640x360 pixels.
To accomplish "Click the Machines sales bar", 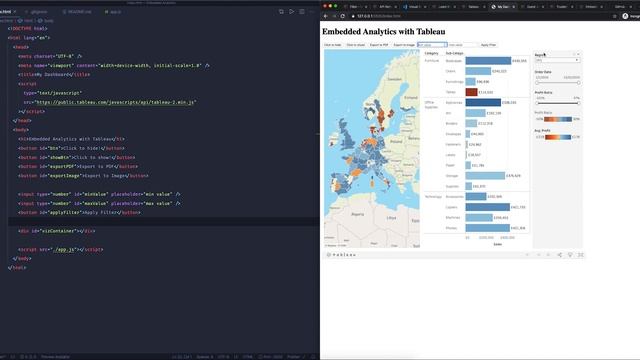I will coord(479,218).
